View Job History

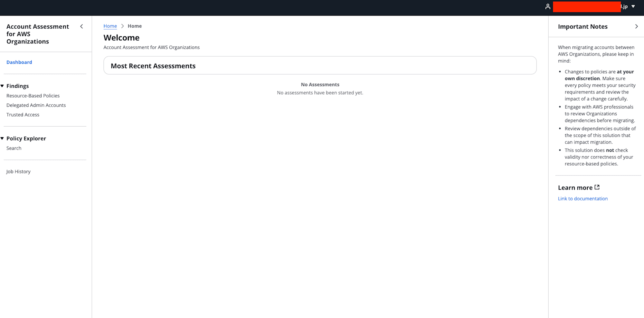coord(18,171)
